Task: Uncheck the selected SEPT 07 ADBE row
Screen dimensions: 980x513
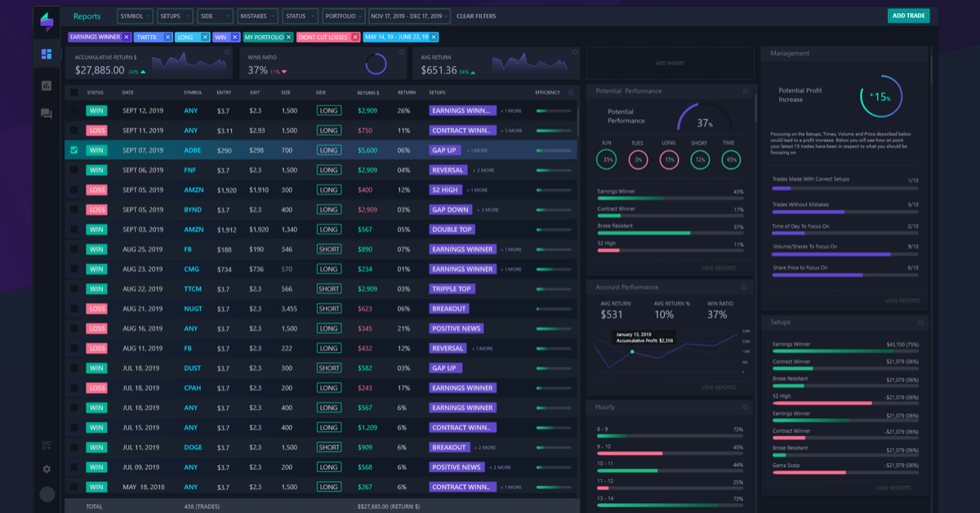Action: click(x=73, y=149)
